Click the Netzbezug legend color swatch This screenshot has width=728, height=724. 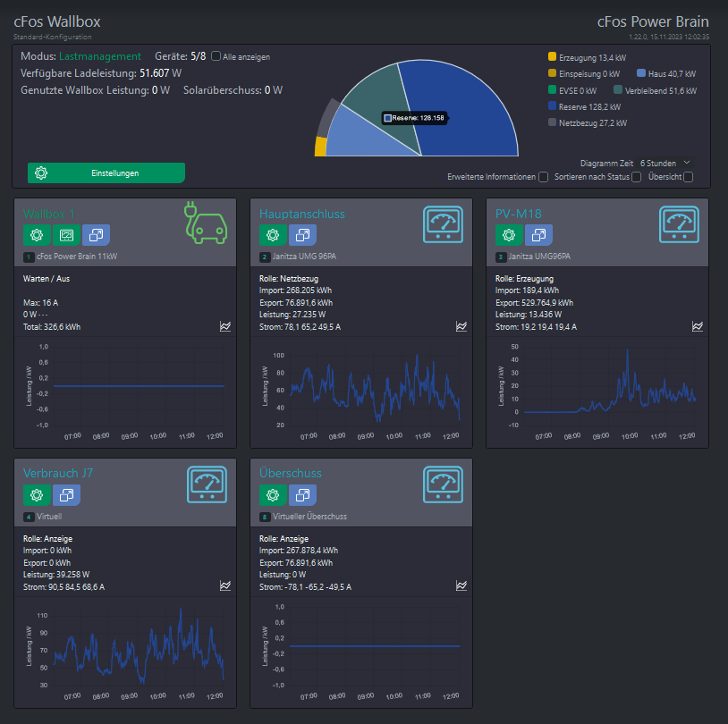click(x=552, y=122)
